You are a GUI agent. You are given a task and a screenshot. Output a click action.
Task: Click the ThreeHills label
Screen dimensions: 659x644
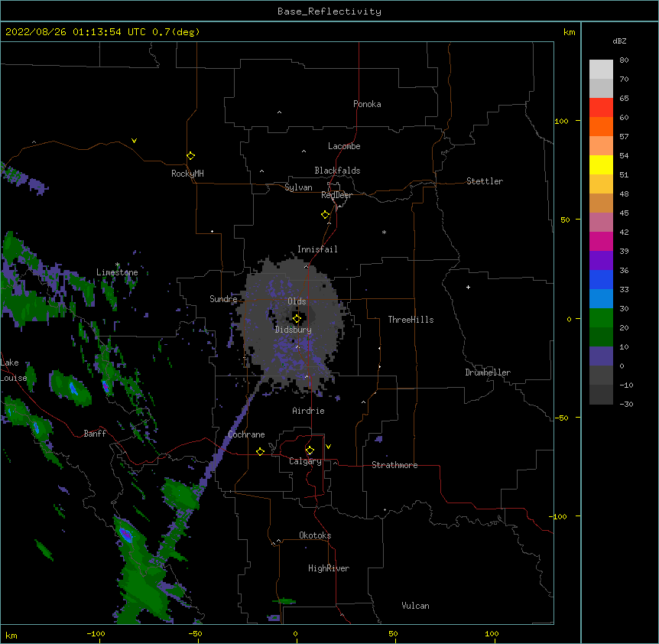tap(411, 320)
